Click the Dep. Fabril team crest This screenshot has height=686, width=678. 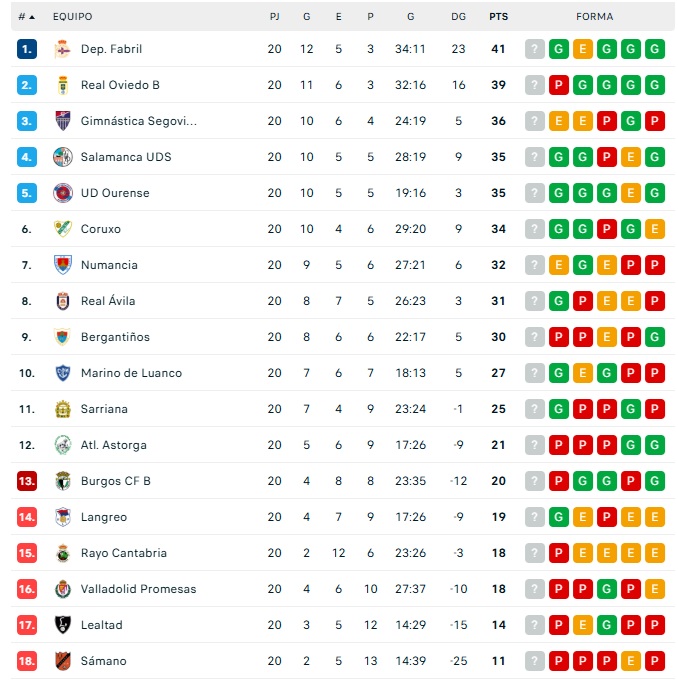click(63, 49)
